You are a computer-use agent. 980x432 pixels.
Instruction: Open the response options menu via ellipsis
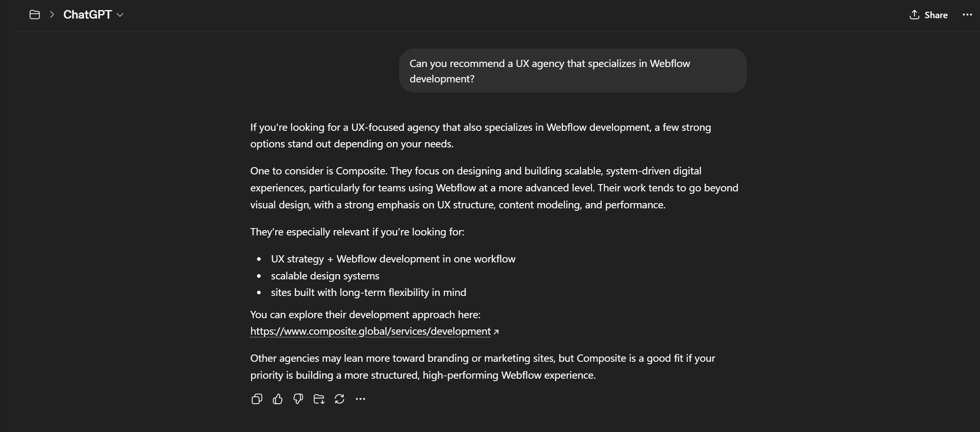click(360, 399)
